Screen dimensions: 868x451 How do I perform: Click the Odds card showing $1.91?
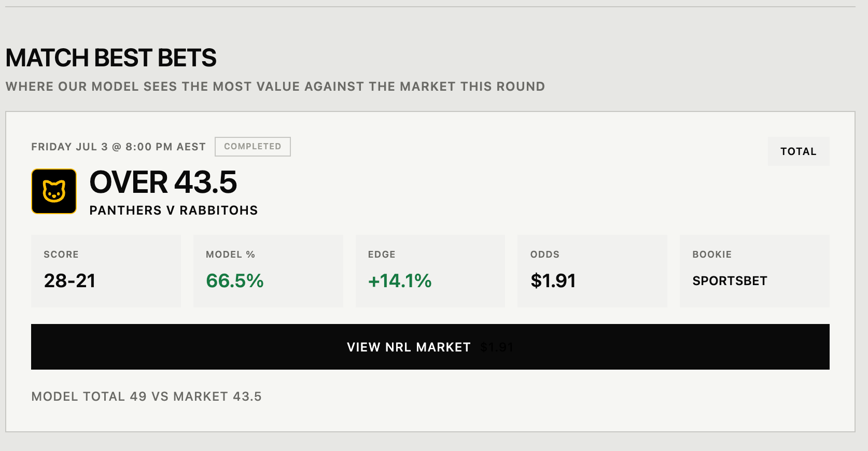[593, 271]
